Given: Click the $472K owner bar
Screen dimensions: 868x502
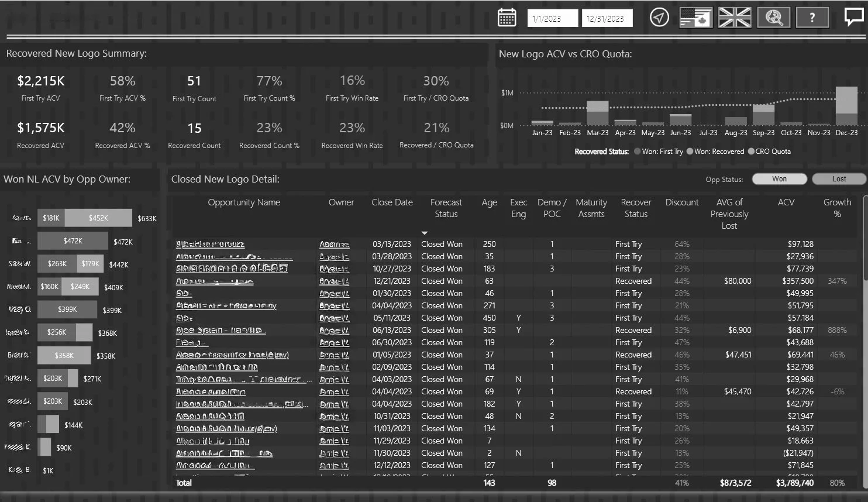Looking at the screenshot, I should [73, 241].
